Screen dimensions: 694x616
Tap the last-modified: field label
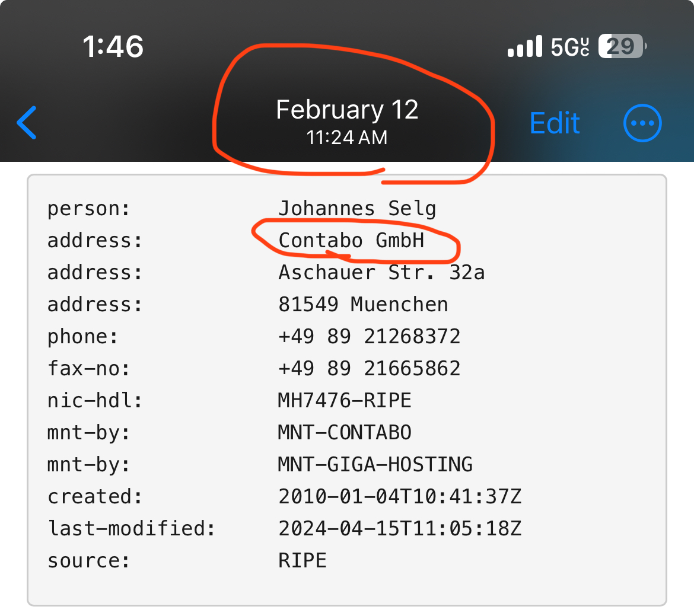(x=132, y=528)
